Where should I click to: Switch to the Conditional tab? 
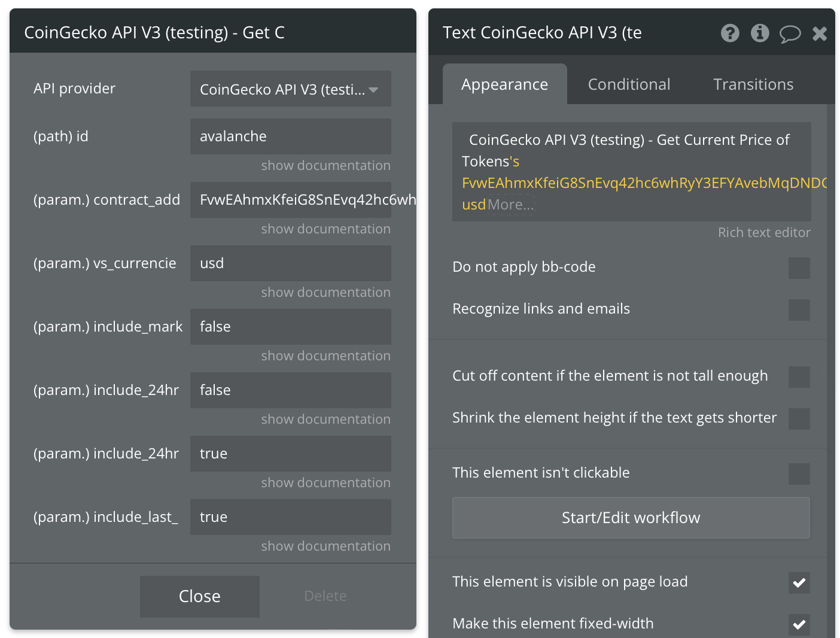click(x=629, y=84)
